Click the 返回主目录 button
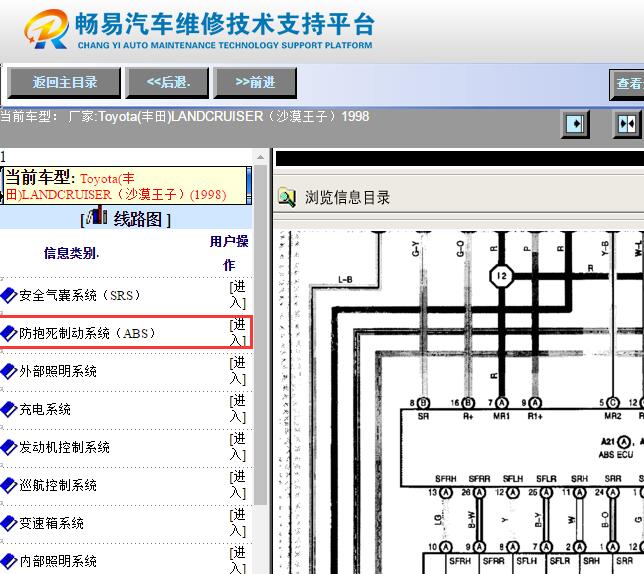The height and width of the screenshot is (574, 644). [64, 83]
